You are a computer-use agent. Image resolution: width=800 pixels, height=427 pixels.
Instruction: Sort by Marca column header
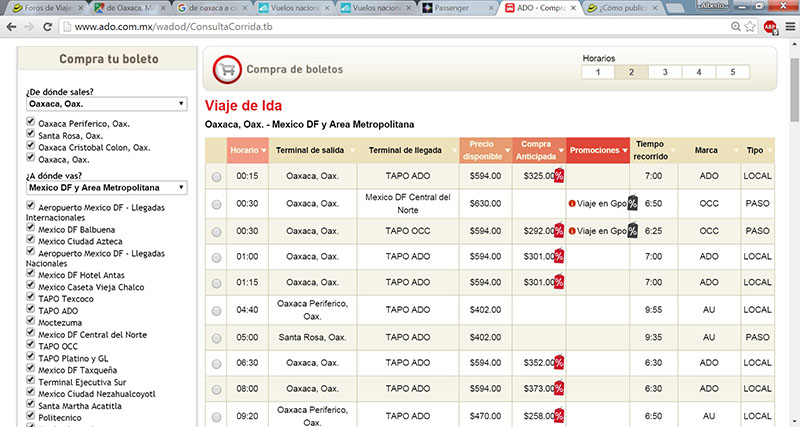point(710,150)
